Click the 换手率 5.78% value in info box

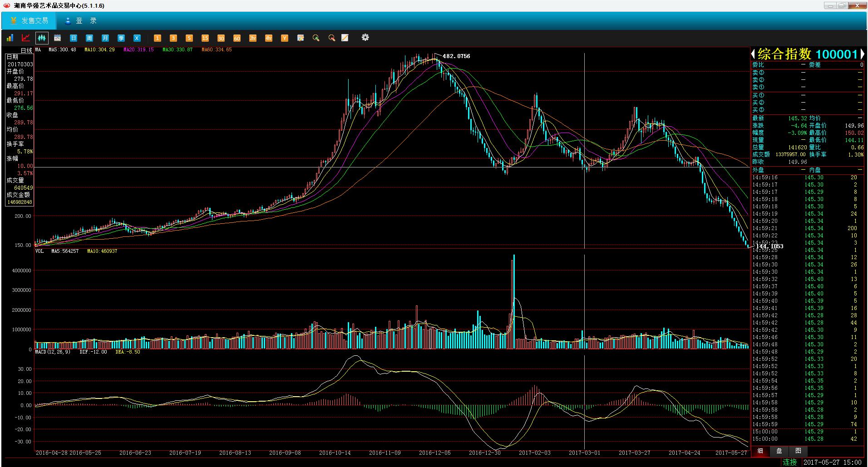[x=25, y=152]
